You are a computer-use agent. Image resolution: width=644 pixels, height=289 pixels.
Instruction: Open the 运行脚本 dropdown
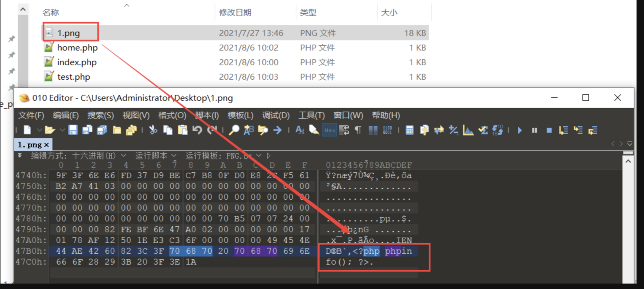[x=174, y=155]
